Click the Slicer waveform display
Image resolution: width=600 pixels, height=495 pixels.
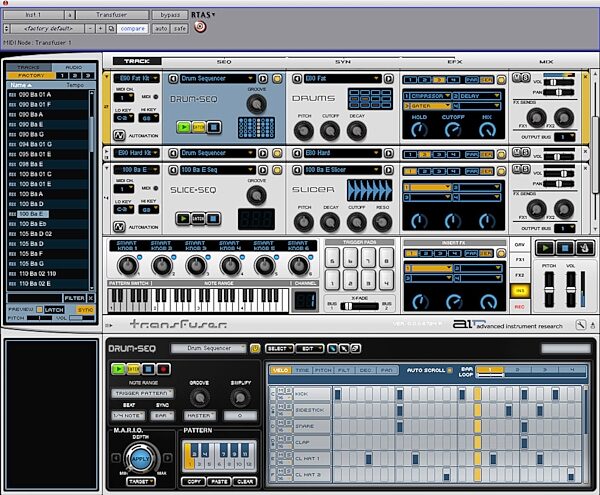tap(370, 190)
